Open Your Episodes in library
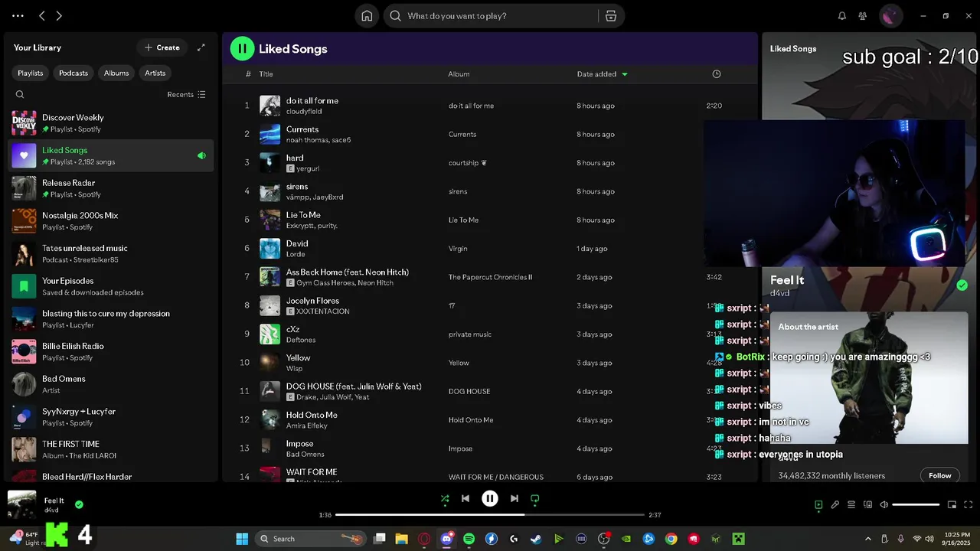This screenshot has height=551, width=980. tap(111, 286)
